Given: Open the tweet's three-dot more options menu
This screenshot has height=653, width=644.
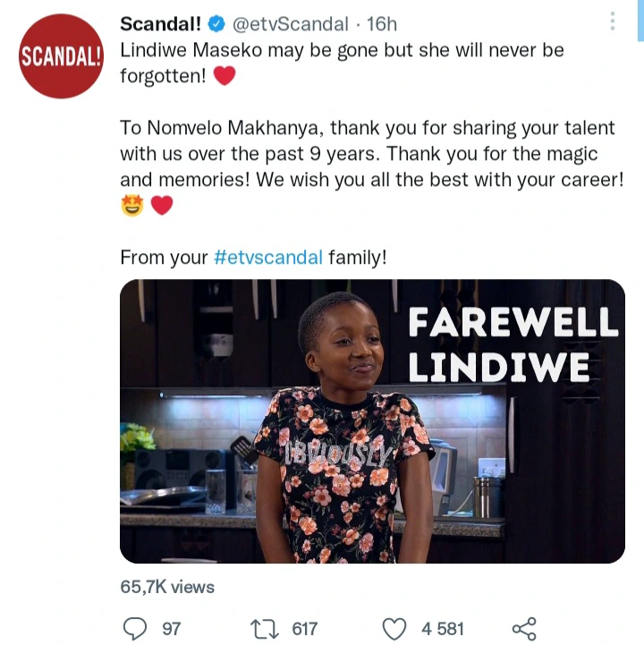Looking at the screenshot, I should point(613,21).
